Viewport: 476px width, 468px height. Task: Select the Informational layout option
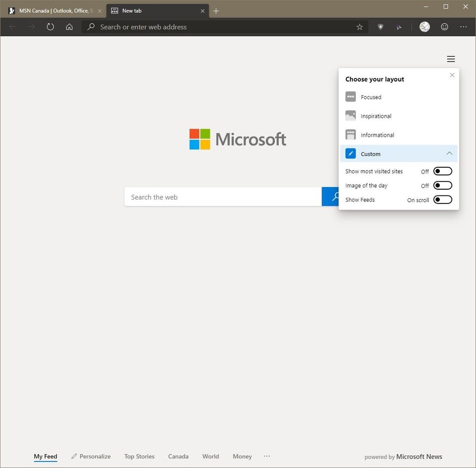[x=399, y=135]
